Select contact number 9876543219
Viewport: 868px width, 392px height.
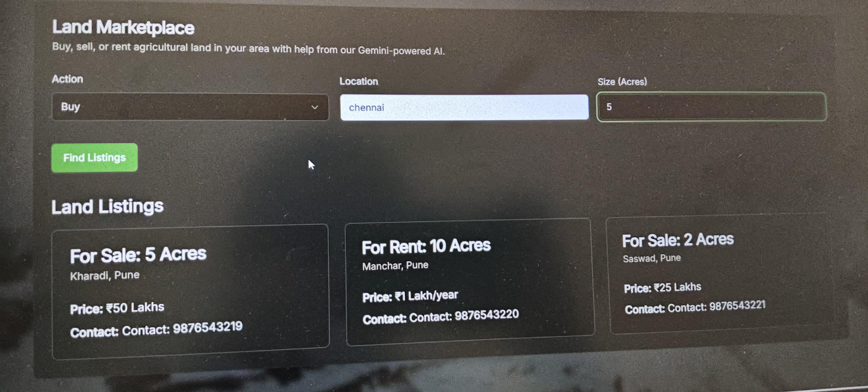click(x=207, y=328)
